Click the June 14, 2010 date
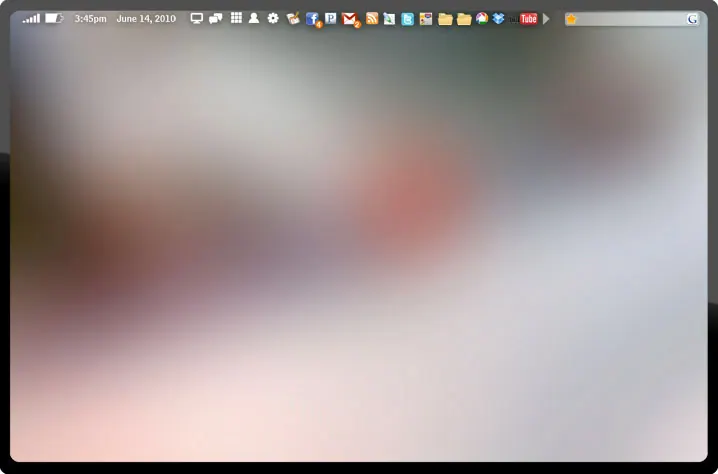Screen dimensions: 718x474 (146, 19)
